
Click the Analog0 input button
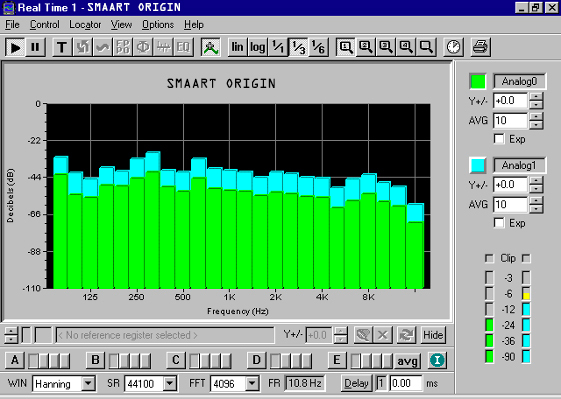[519, 82]
